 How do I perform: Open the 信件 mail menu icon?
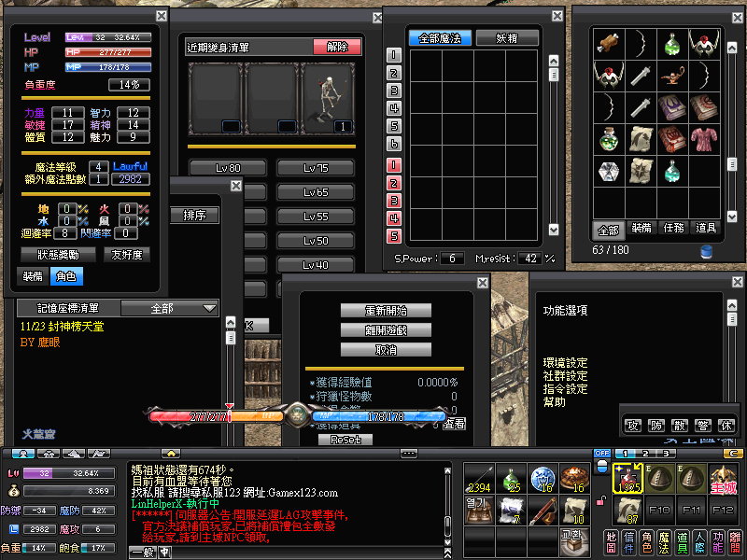(x=628, y=543)
